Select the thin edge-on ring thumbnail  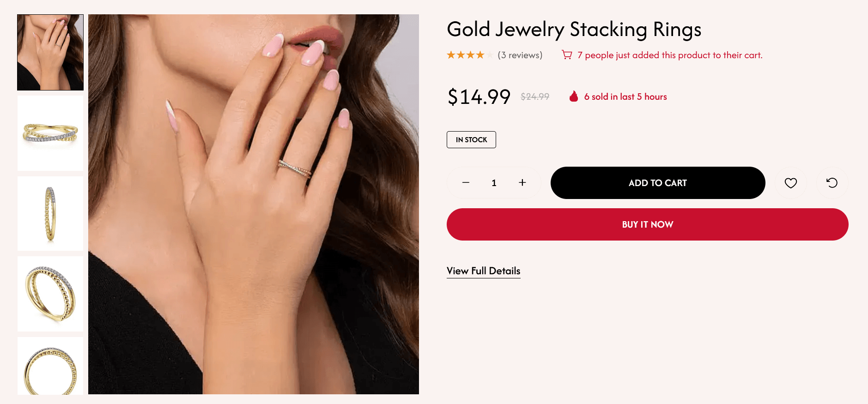pos(50,213)
